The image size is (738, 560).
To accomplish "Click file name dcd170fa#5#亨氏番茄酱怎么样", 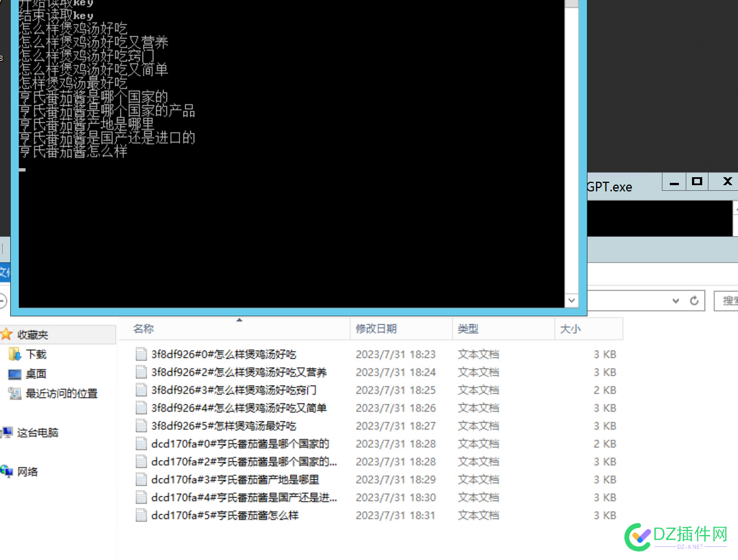I will click(x=225, y=515).
